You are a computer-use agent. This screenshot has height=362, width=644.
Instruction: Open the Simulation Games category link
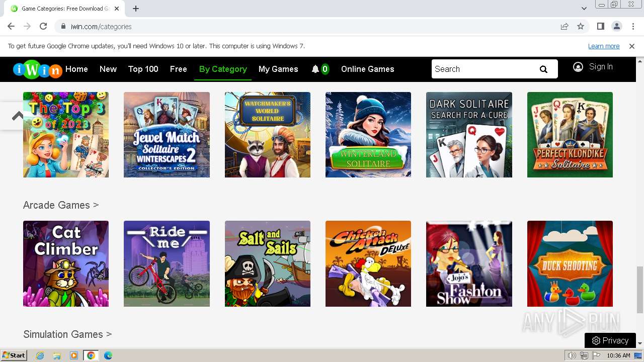coord(67,334)
